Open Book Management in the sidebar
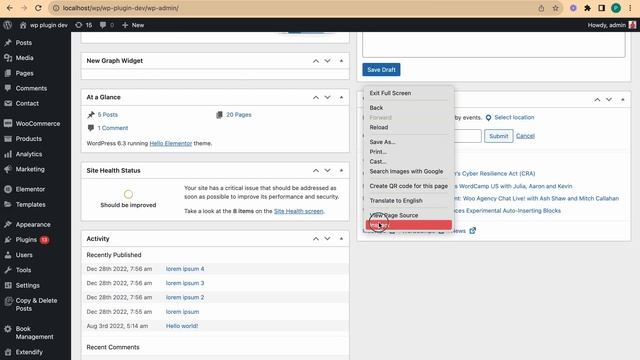 point(35,333)
